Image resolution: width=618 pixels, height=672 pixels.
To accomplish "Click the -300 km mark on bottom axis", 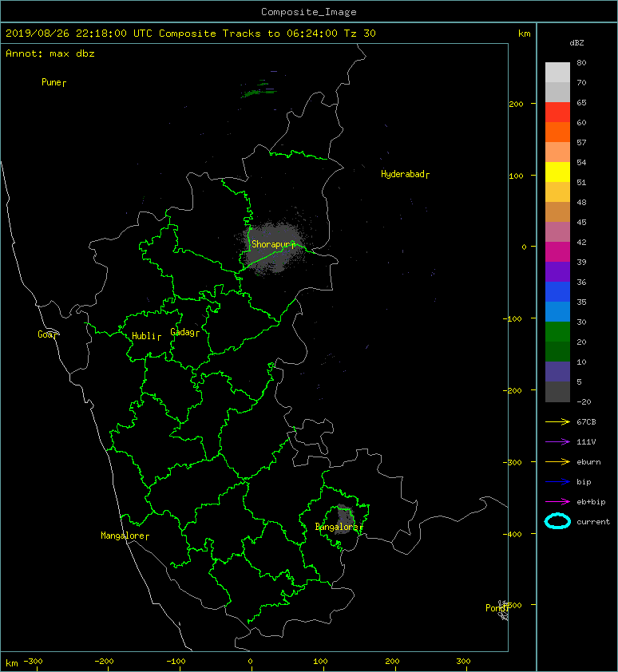I will coord(33,662).
